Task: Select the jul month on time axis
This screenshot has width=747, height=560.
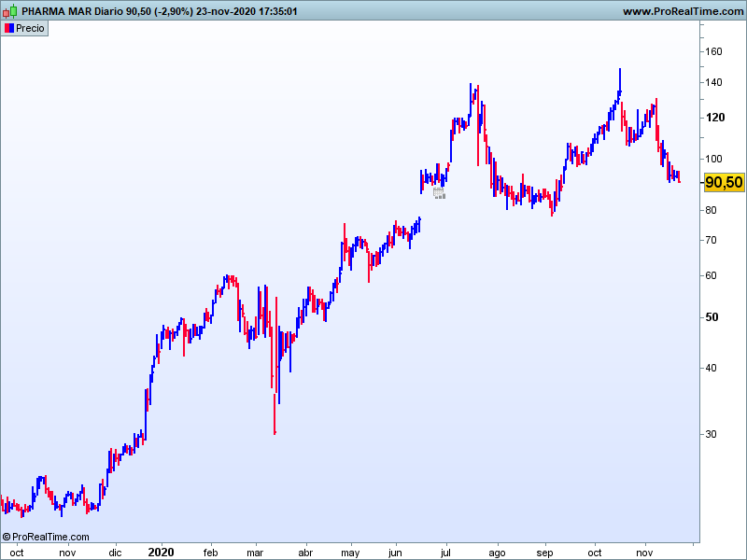Action: point(445,553)
